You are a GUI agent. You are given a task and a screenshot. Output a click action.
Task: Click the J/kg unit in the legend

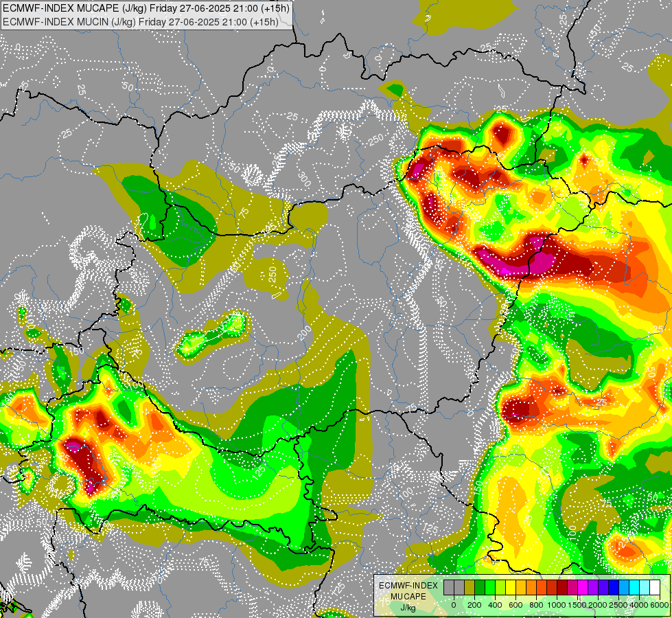[x=408, y=608]
